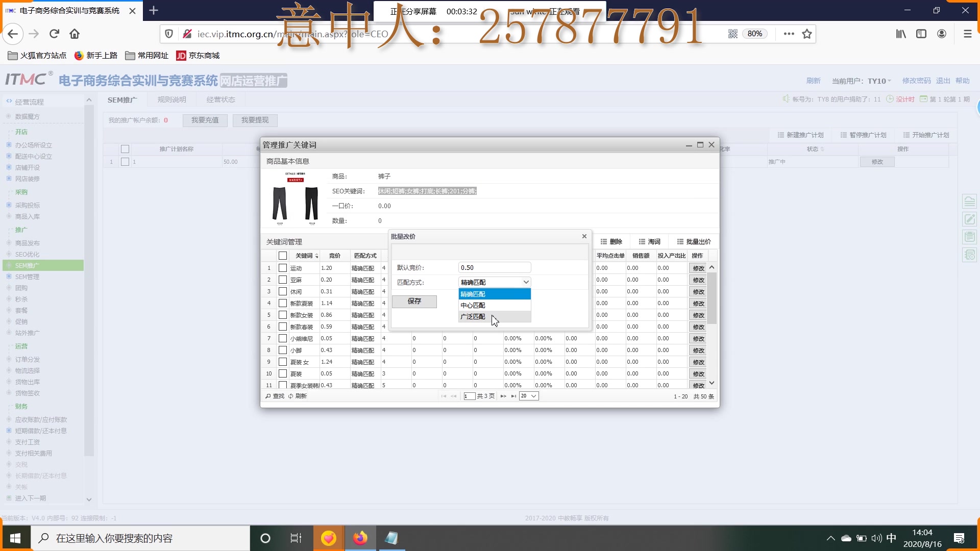
Task: Click the 退出 link
Action: (943, 81)
